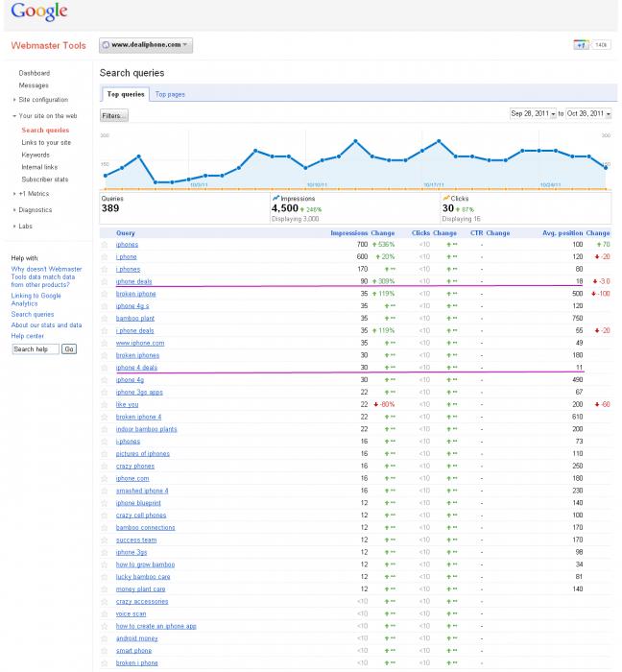The width and height of the screenshot is (622, 672).
Task: Star the 'i phone' query row
Action: [104, 257]
